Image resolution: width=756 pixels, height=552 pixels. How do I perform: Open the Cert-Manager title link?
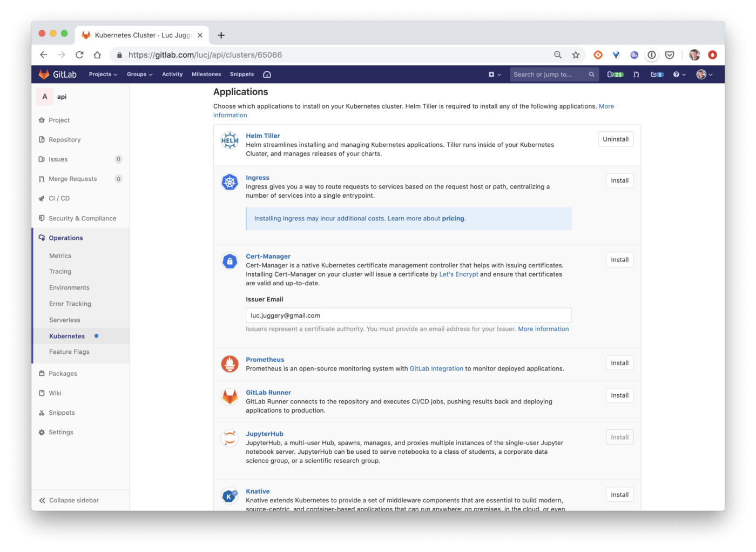click(x=268, y=257)
